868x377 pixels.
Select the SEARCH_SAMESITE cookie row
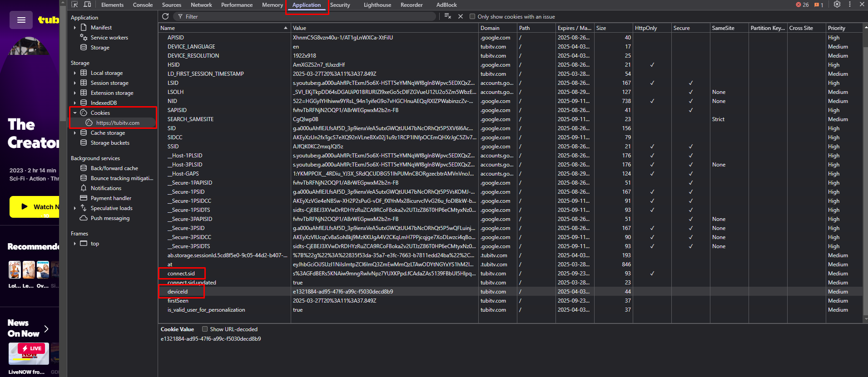510,119
